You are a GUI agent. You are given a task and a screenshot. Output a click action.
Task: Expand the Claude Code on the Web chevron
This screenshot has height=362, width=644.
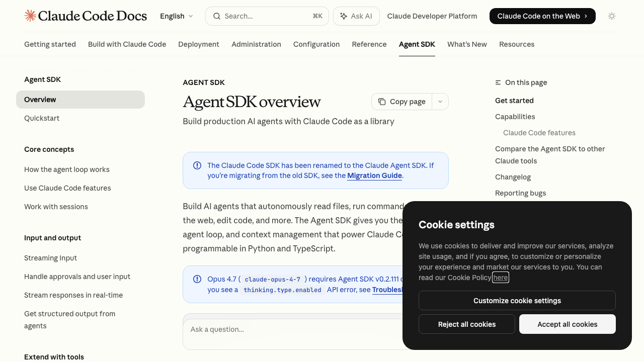(585, 16)
